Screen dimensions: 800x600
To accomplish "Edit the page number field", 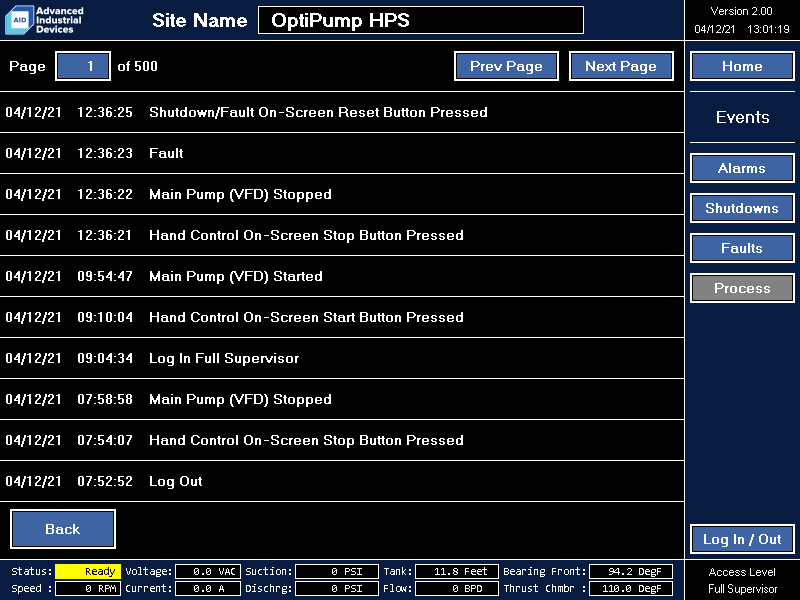I will 83,66.
